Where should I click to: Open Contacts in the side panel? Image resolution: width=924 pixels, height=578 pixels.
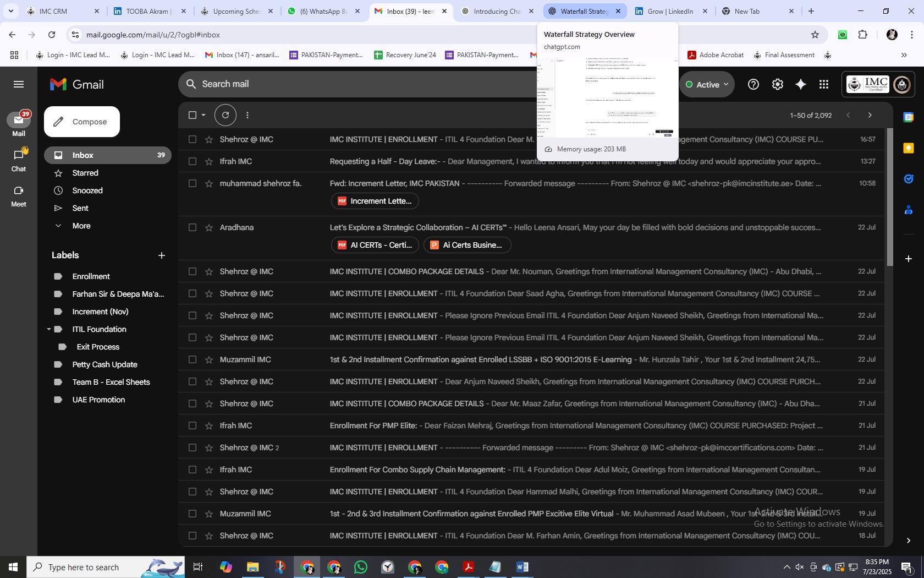click(909, 210)
